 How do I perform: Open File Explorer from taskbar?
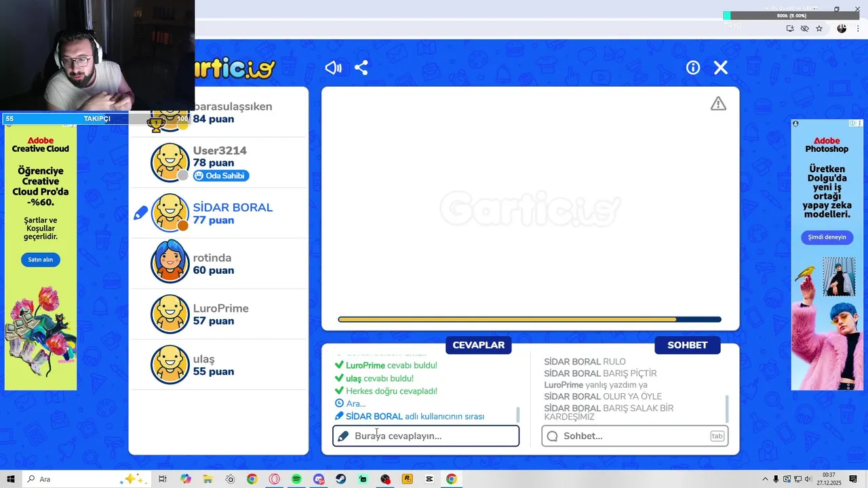208,479
